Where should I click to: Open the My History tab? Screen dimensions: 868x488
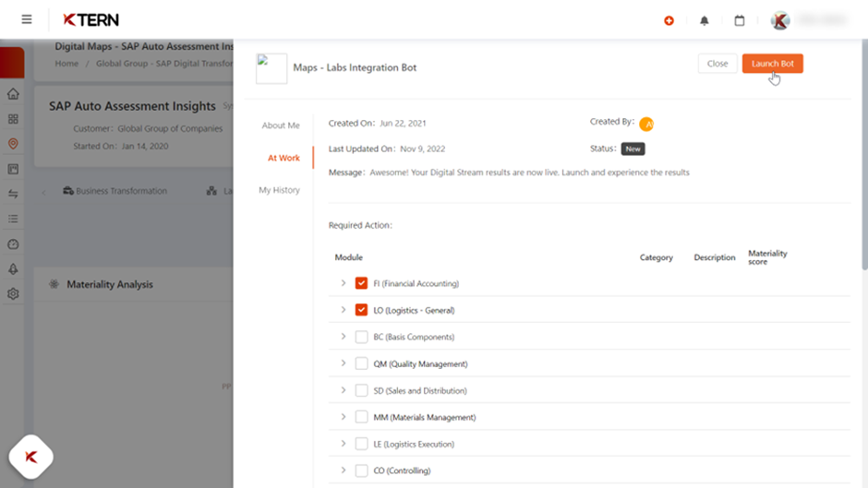tap(279, 190)
